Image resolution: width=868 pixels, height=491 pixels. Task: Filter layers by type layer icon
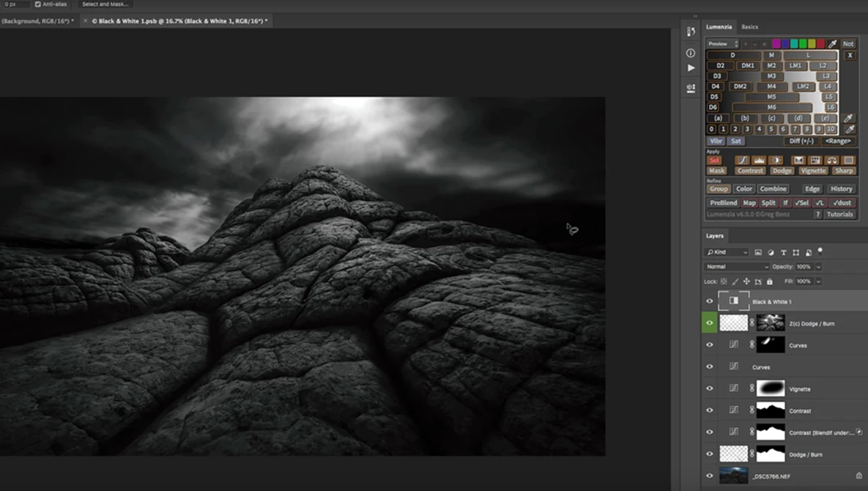(x=783, y=252)
